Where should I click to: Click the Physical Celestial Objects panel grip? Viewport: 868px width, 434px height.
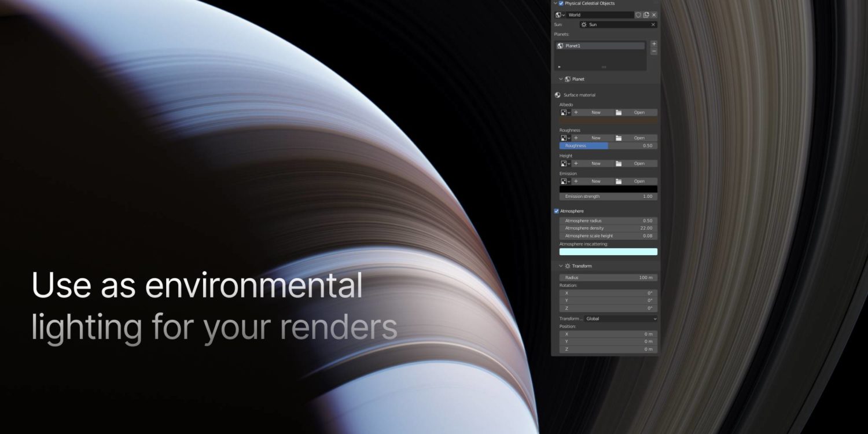tap(656, 3)
